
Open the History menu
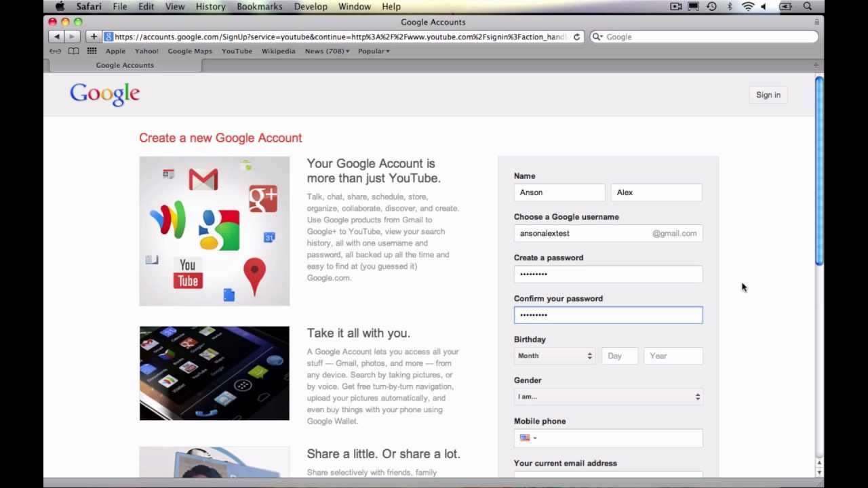pos(211,6)
